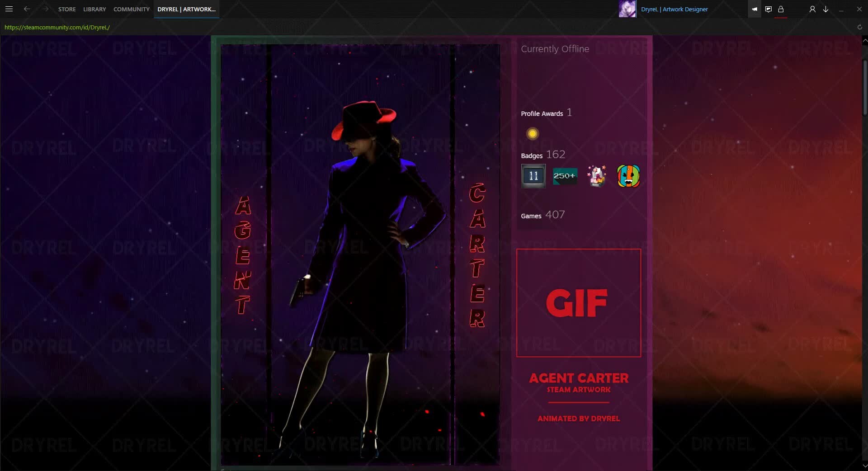
Task: Open the COMMUNITY menu
Action: coord(131,9)
